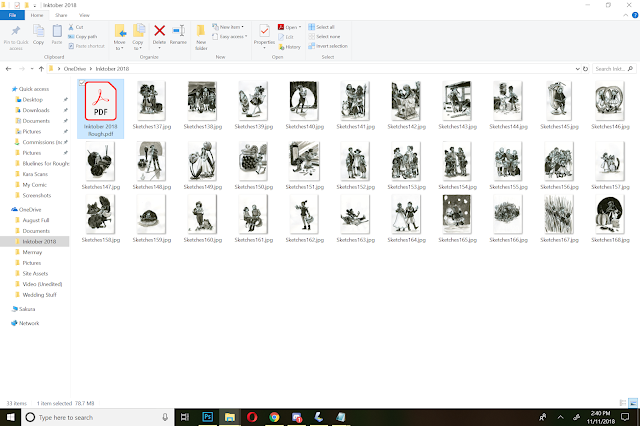Click OneDrive in the address breadcrumb
Viewport: 640px width, 426px height.
click(x=75, y=69)
